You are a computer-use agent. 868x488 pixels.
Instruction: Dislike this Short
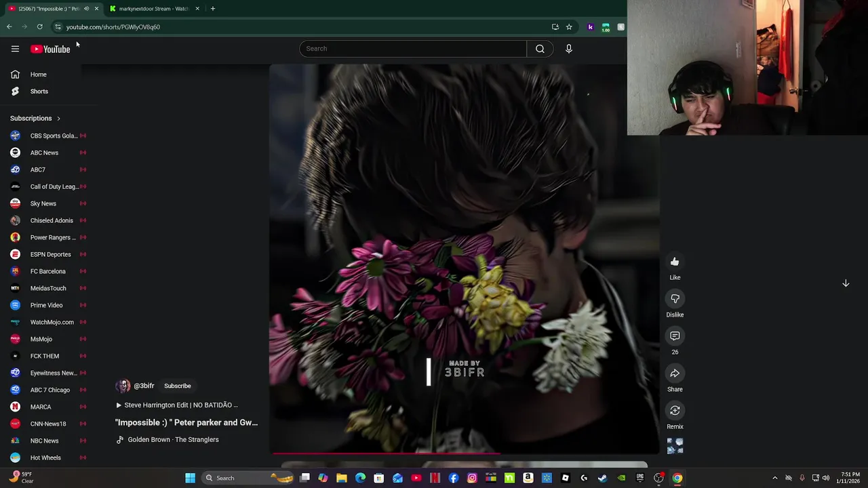675,299
